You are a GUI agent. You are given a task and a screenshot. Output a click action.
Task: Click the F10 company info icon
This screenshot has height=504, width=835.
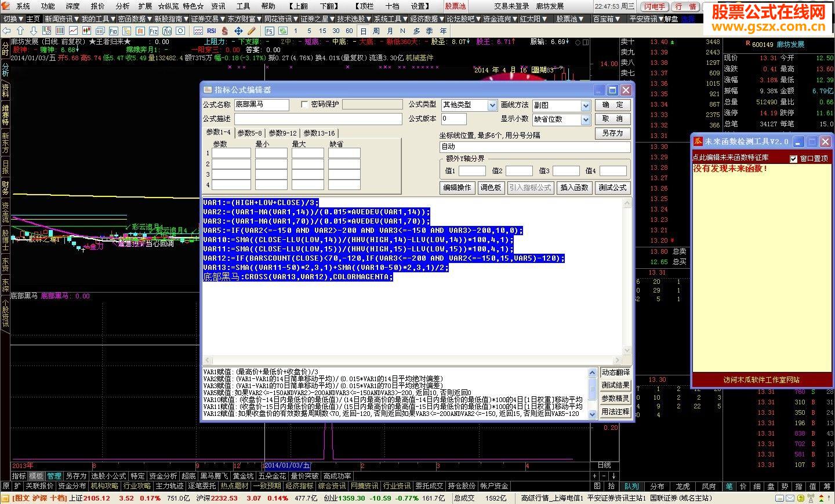113,31
